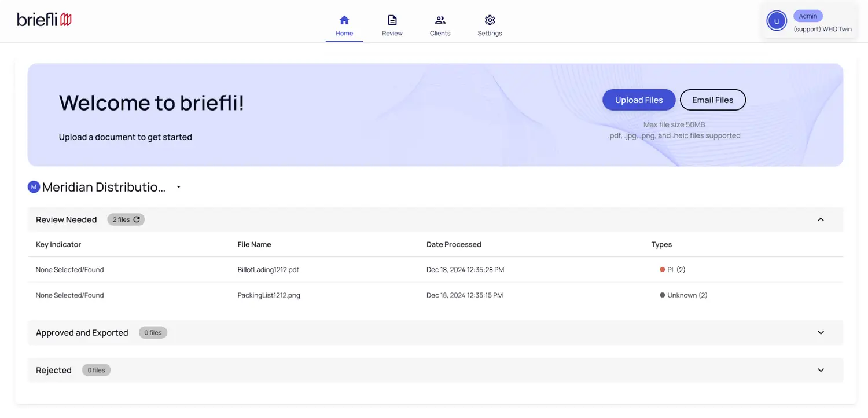Click the Upload Files button
Viewport: 868px width, 418px height.
tap(639, 100)
